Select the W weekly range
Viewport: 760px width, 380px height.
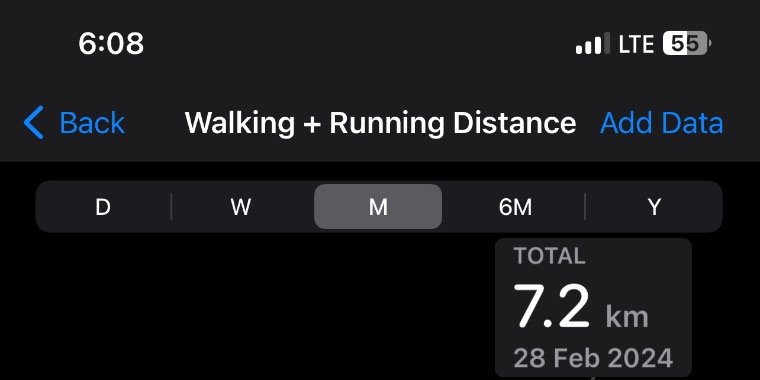pos(241,207)
